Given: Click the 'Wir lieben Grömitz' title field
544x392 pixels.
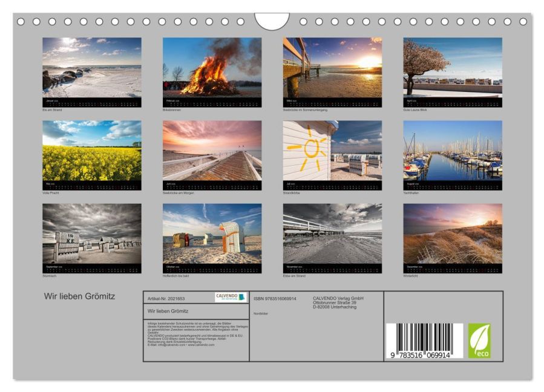Looking at the screenshot, I should pyautogui.click(x=167, y=311).
